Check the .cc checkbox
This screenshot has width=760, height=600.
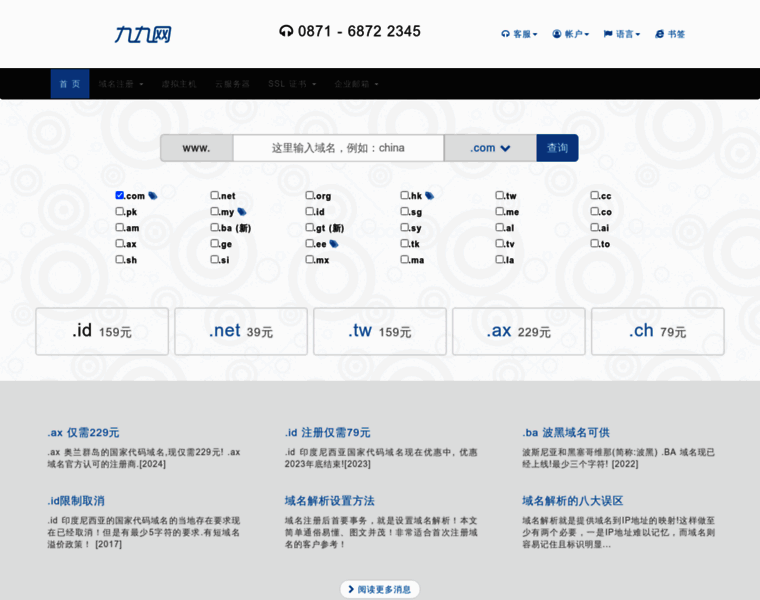pyautogui.click(x=595, y=195)
